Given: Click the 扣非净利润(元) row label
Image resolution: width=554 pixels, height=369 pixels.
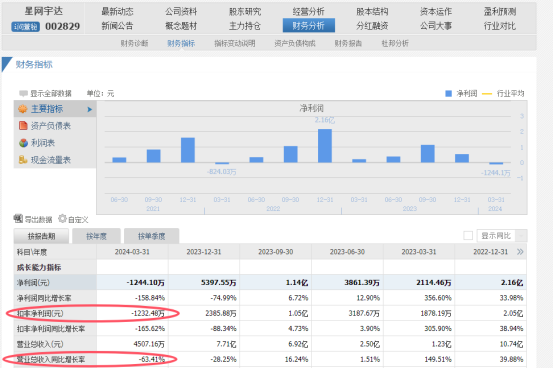Looking at the screenshot, I should tap(40, 313).
